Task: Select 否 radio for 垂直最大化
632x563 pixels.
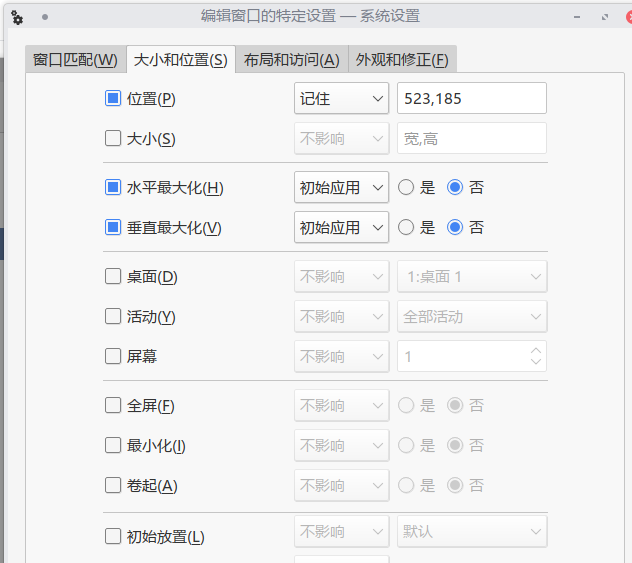Action: tap(455, 227)
